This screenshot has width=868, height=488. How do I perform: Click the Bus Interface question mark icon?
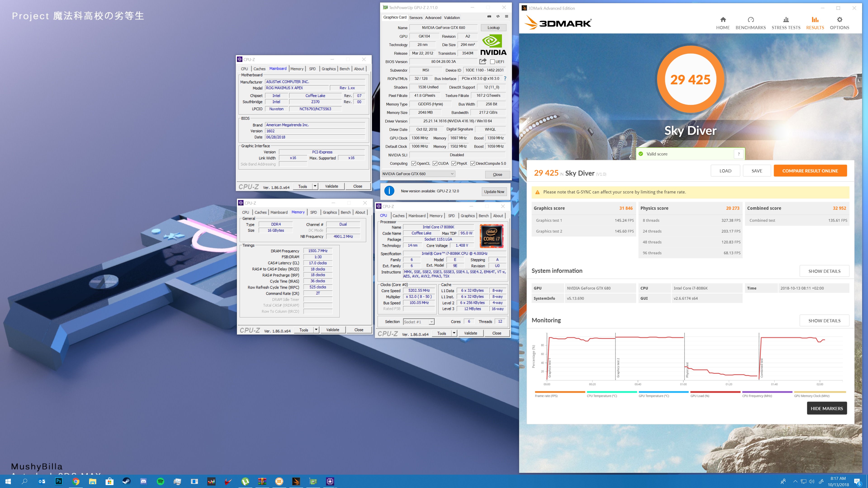[505, 78]
